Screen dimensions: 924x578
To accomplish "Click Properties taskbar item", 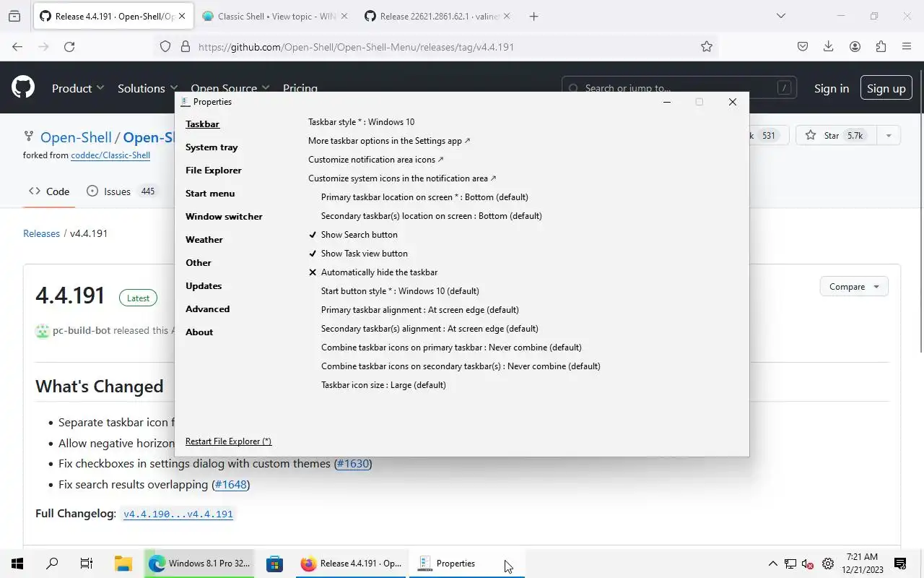I will coord(466,564).
